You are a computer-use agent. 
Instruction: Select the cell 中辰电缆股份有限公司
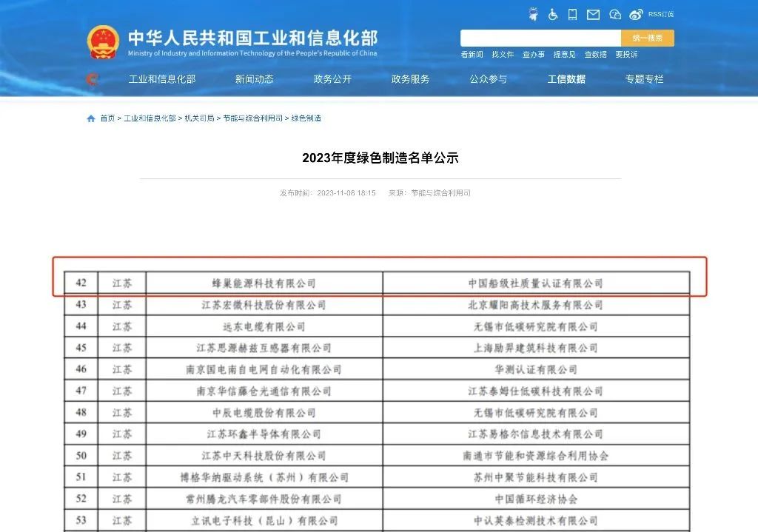click(264, 413)
